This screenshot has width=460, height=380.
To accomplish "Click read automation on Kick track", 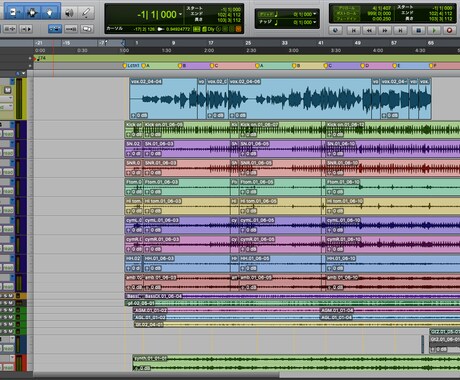I will [8, 134].
